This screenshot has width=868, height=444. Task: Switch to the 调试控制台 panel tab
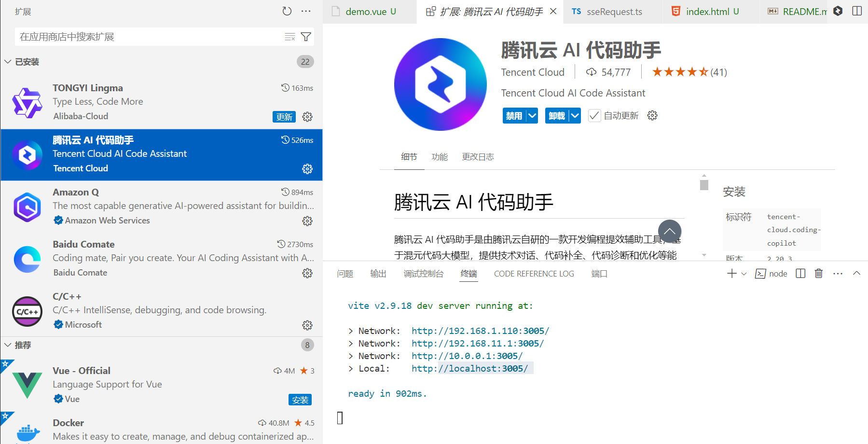pos(424,274)
